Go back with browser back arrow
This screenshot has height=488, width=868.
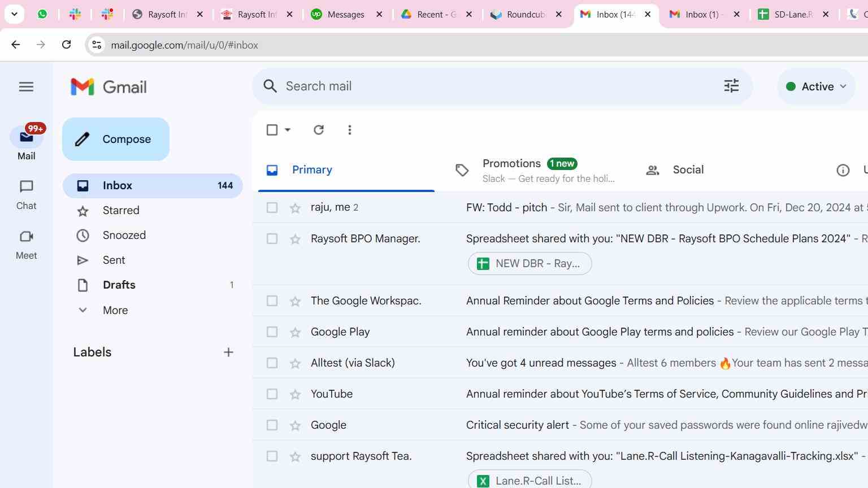tap(16, 45)
